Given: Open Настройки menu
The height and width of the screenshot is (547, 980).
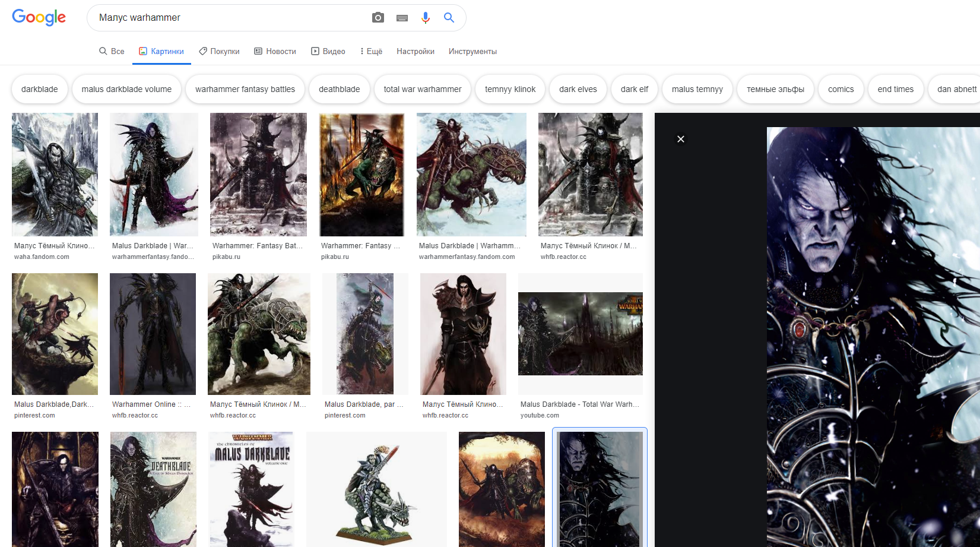Looking at the screenshot, I should pos(416,52).
